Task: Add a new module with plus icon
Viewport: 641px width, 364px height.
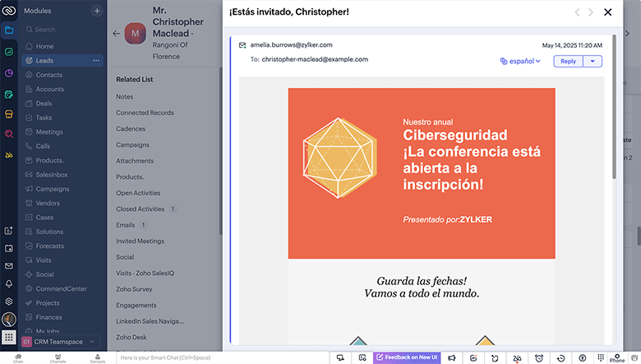Action: pos(97,11)
